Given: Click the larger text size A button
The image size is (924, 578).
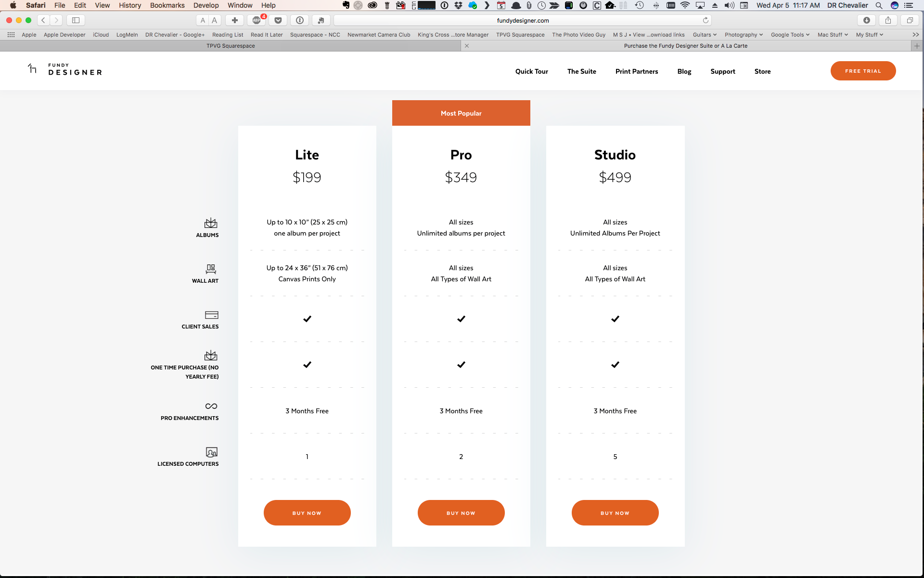Looking at the screenshot, I should point(215,20).
